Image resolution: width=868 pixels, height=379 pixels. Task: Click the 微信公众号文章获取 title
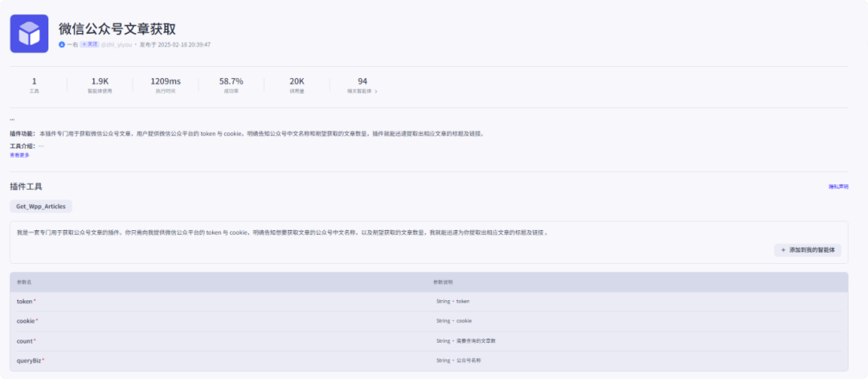click(x=117, y=29)
